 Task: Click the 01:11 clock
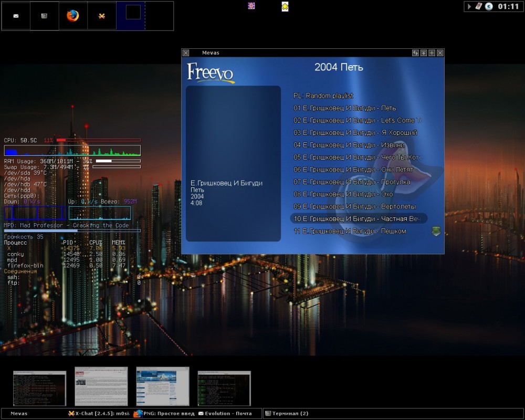click(508, 6)
